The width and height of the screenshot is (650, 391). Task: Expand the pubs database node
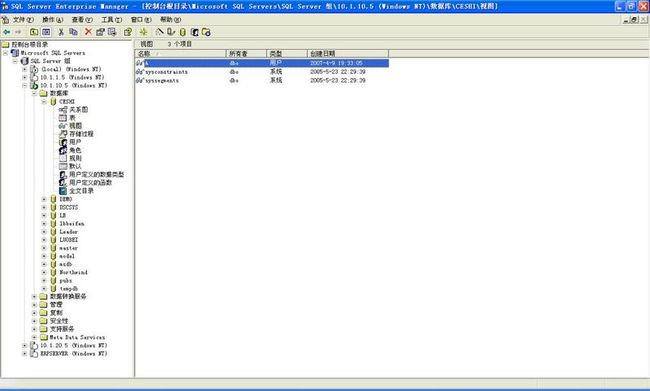coord(44,281)
